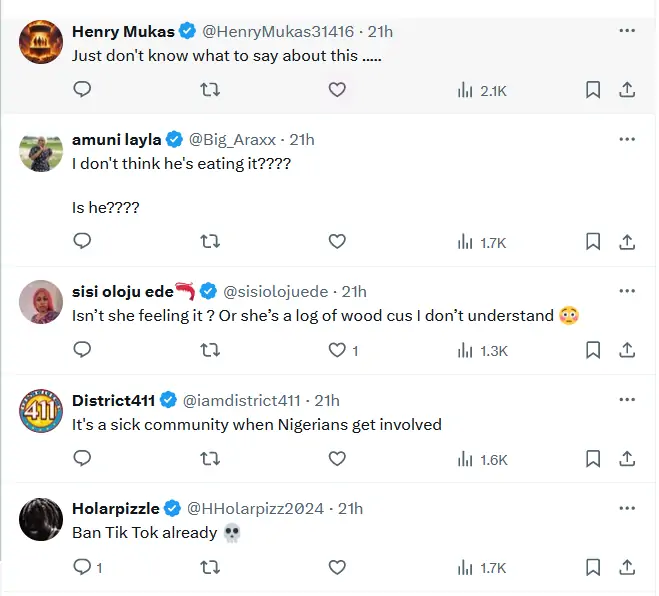
Task: Bookmark District411's tweet
Action: pyautogui.click(x=593, y=459)
